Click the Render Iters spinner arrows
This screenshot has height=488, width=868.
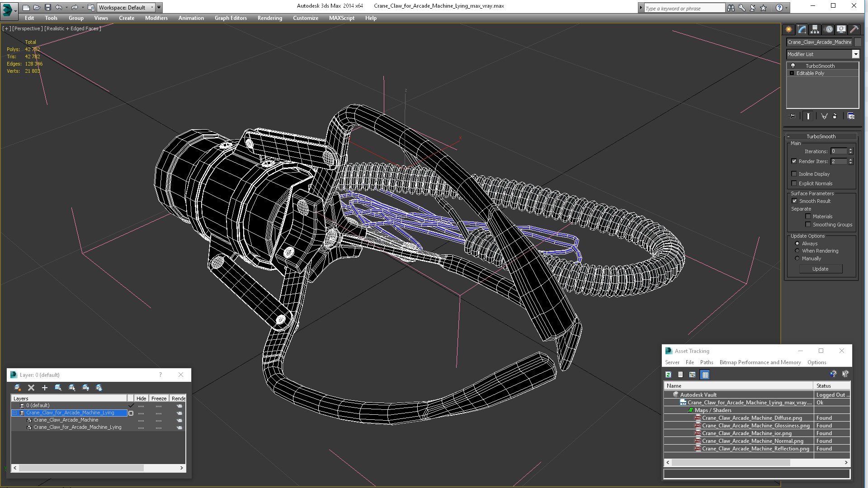(850, 161)
